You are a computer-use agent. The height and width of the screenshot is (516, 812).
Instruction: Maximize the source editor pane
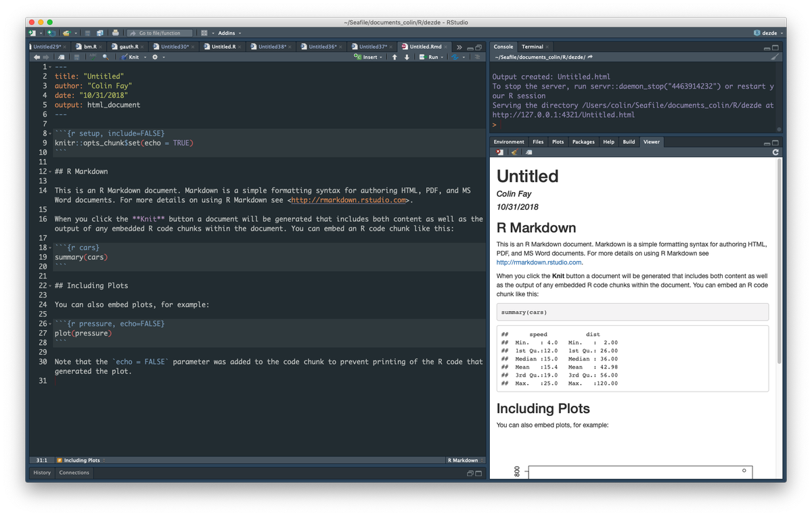click(x=478, y=47)
